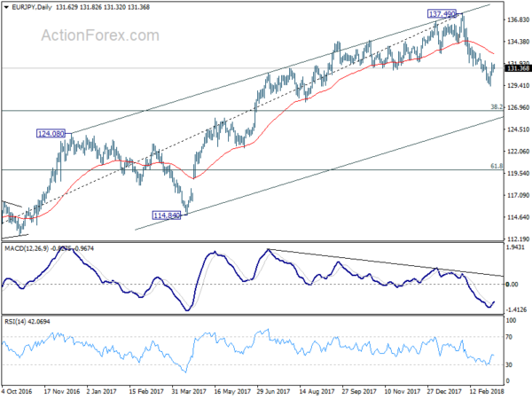Click the 10 Nov 2017 date label
Image resolution: width=532 pixels, height=399 pixels.
click(403, 391)
